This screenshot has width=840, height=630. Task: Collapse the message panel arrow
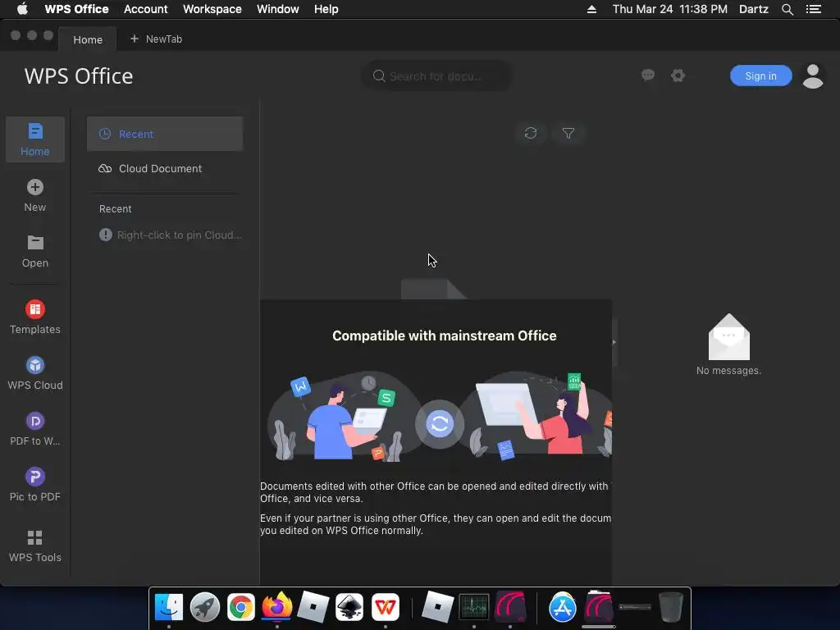(614, 342)
